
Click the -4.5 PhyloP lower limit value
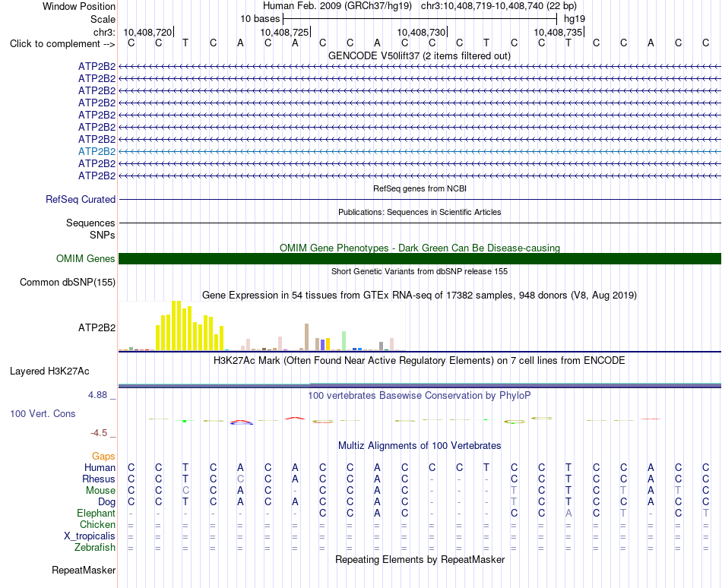(x=99, y=433)
